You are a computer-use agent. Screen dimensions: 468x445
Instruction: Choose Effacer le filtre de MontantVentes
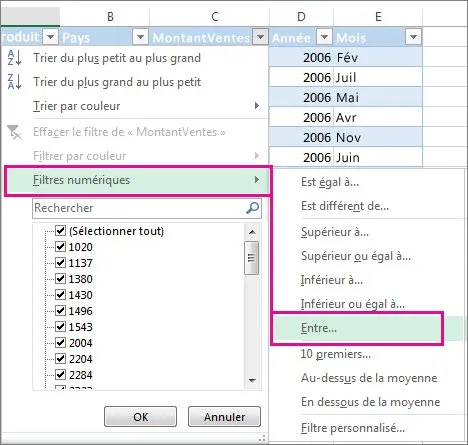tap(129, 132)
